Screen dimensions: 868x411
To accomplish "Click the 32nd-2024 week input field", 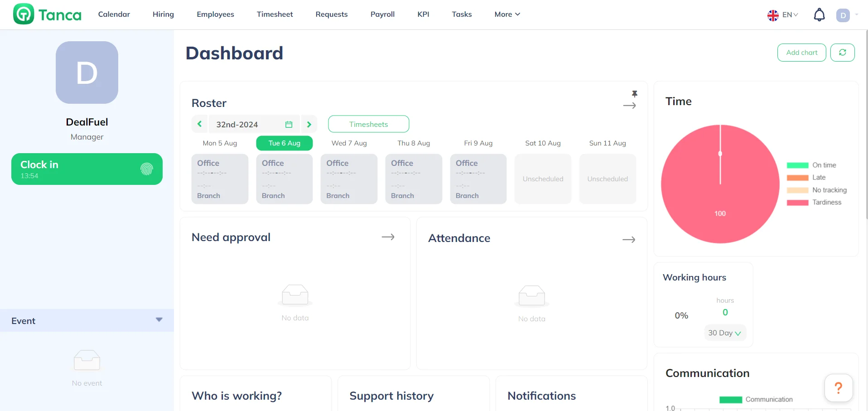I will pyautogui.click(x=254, y=124).
